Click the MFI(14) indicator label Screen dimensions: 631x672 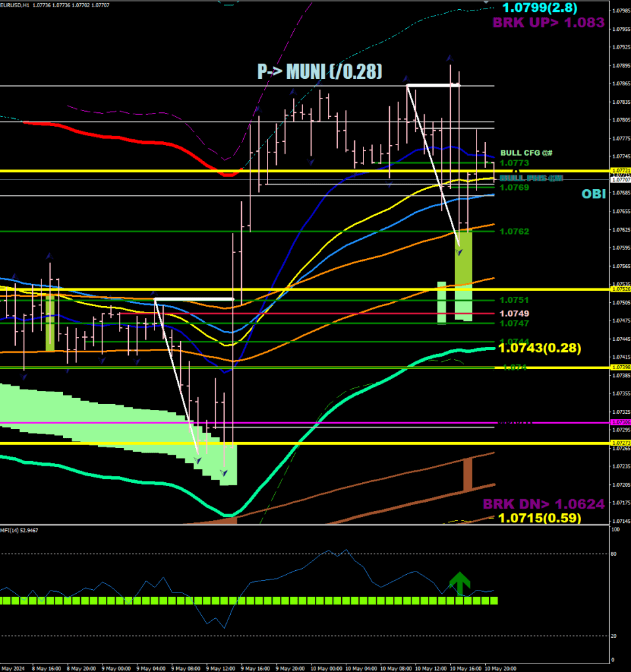(x=21, y=529)
